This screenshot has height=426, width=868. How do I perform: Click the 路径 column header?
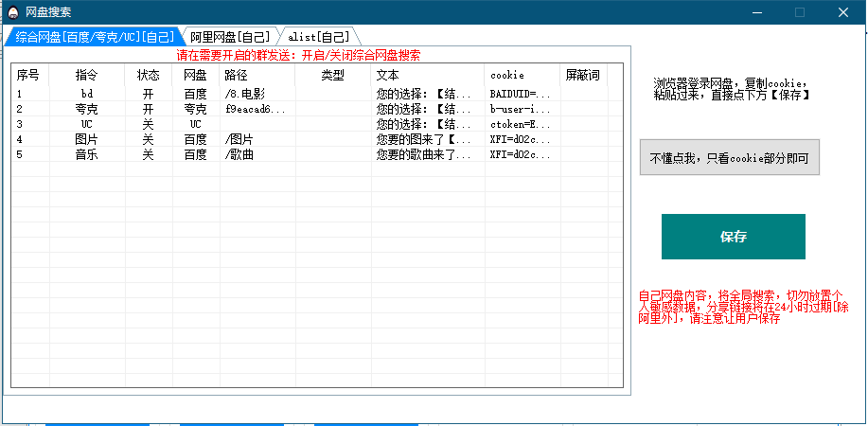(257, 75)
